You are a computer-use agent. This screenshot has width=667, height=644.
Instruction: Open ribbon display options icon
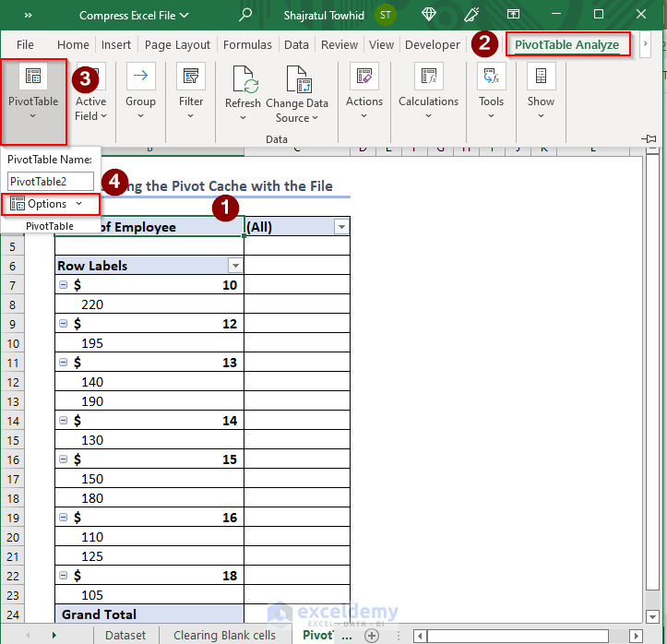(514, 15)
